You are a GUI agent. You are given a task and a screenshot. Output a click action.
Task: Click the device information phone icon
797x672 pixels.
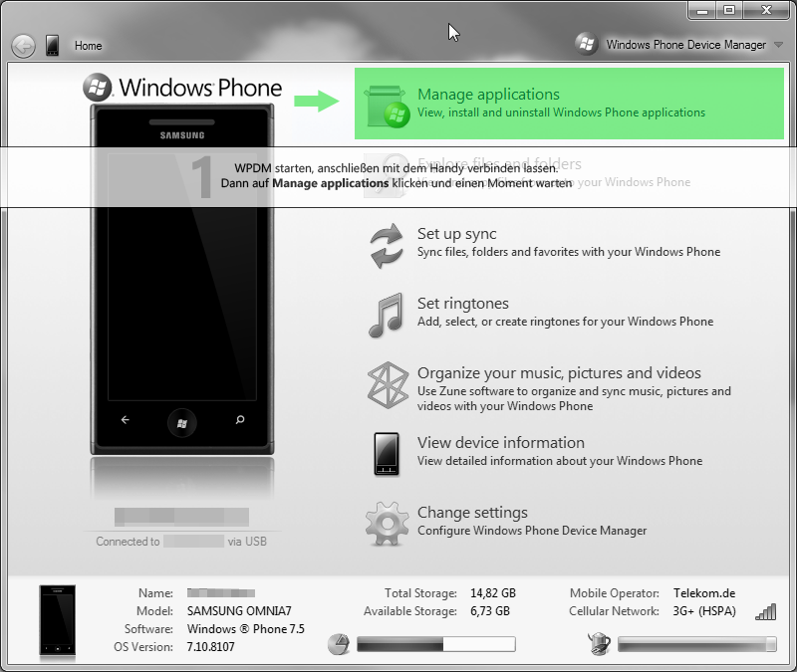click(x=387, y=454)
